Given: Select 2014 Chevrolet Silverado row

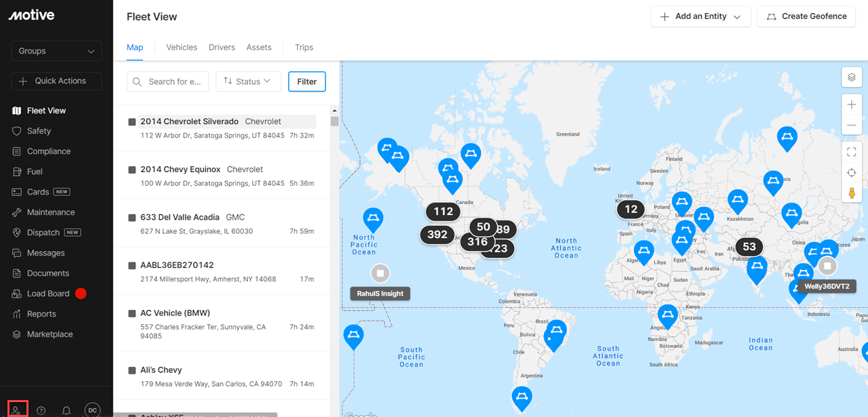Looking at the screenshot, I should [x=222, y=128].
